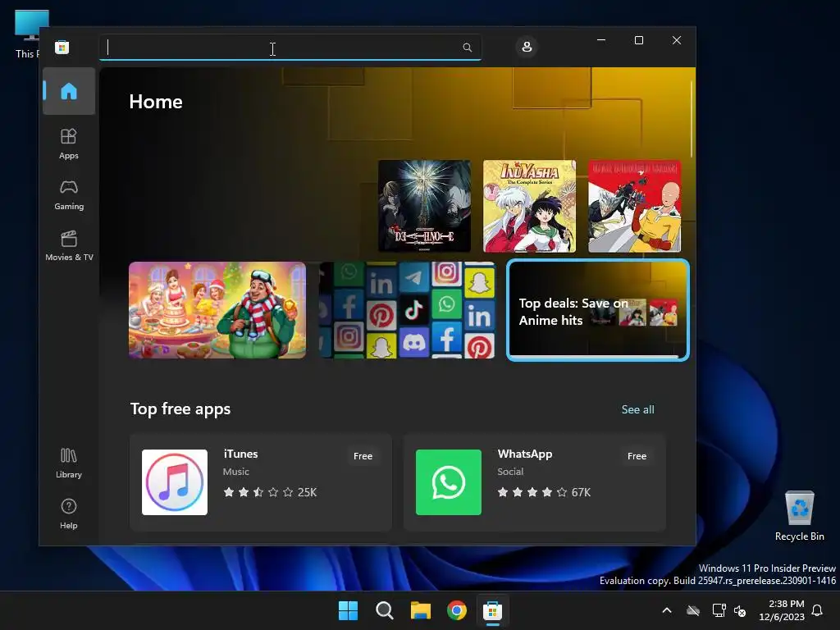Click the Store page vertical scrollbar
Screen dimensions: 840x630
click(x=692, y=119)
